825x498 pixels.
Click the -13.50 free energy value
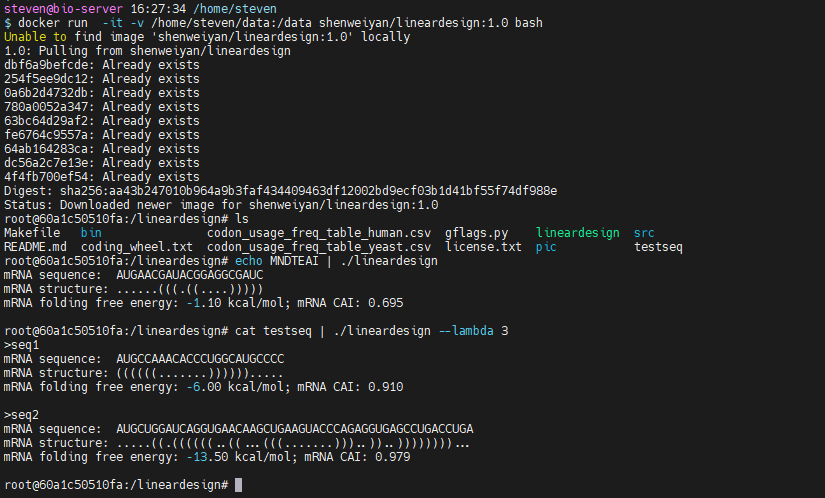[x=211, y=456]
